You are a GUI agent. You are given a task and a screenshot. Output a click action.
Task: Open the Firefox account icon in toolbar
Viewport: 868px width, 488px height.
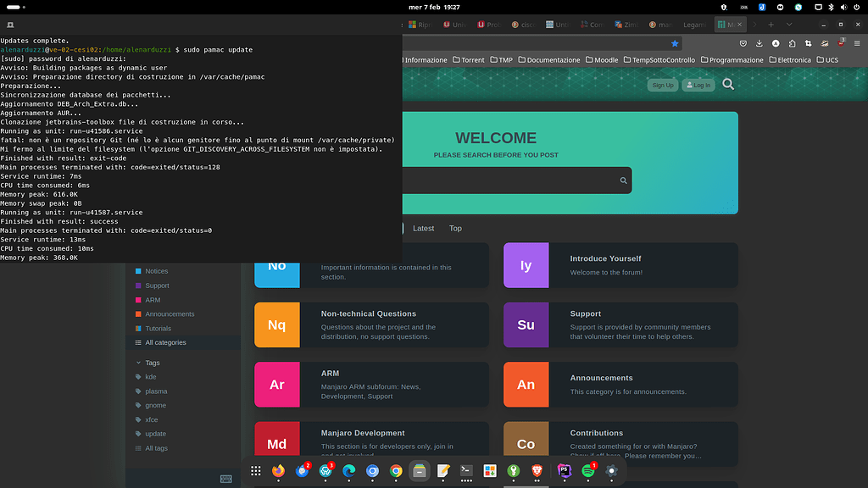click(775, 42)
